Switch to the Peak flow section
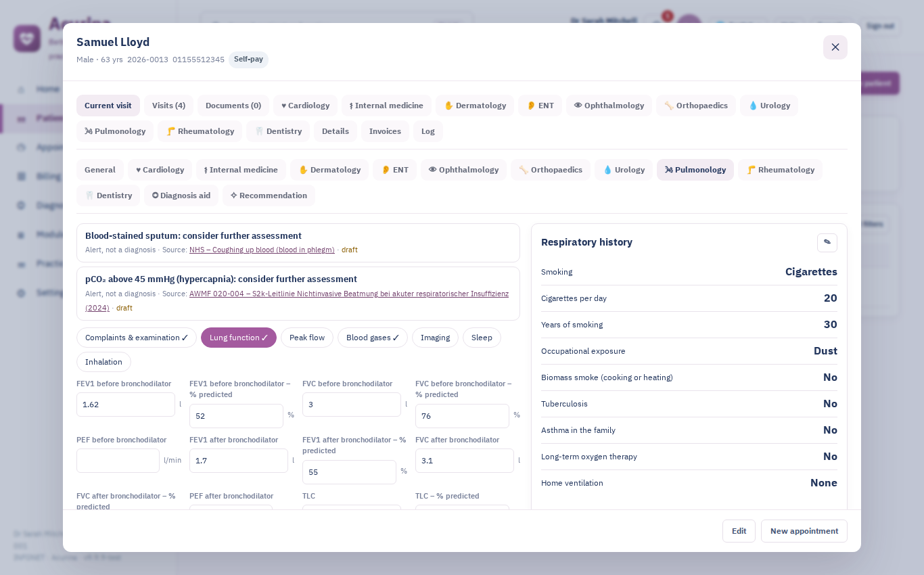Image resolution: width=924 pixels, height=575 pixels. [307, 338]
